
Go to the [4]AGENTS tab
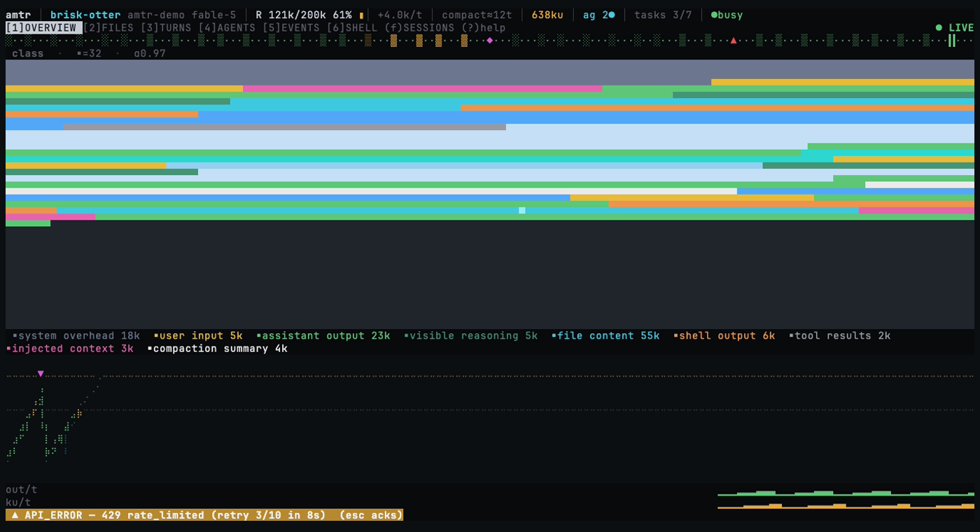point(226,28)
